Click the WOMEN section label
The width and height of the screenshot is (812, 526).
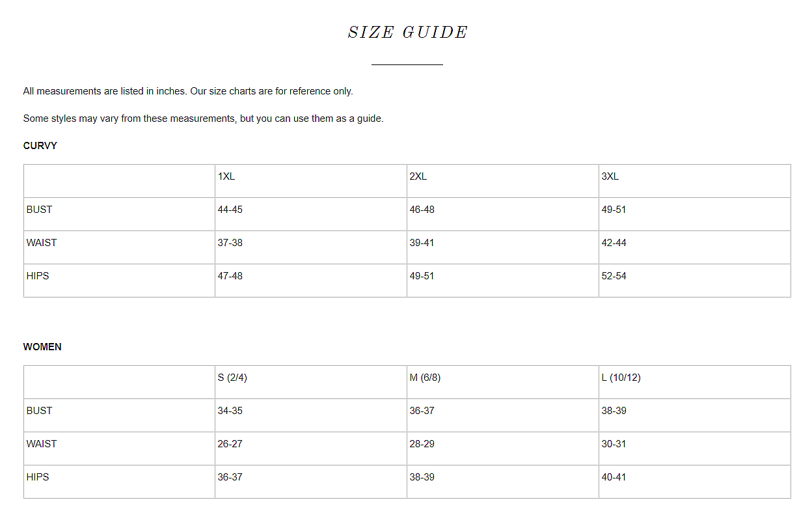[42, 347]
